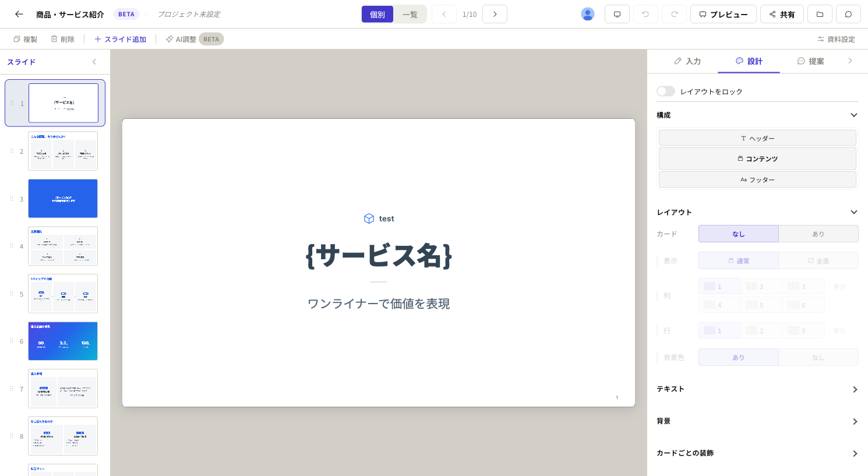Click the cube logo on the slide

[369, 218]
